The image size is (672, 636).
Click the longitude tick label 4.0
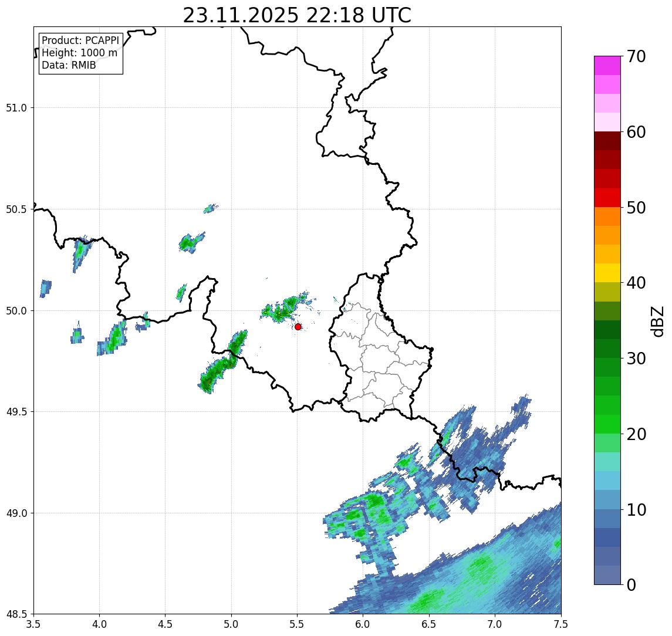[99, 624]
